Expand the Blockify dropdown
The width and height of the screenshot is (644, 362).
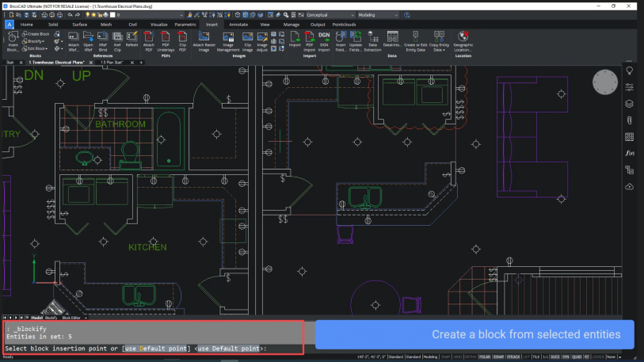point(44,41)
